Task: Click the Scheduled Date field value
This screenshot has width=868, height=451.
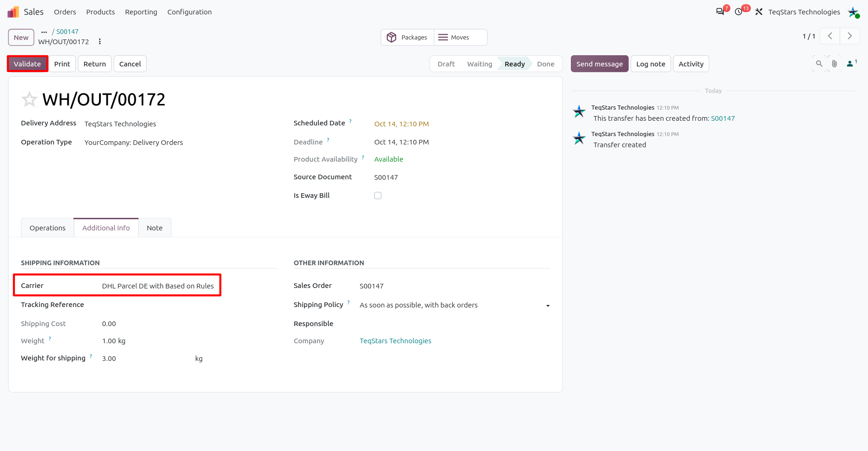Action: pos(402,124)
